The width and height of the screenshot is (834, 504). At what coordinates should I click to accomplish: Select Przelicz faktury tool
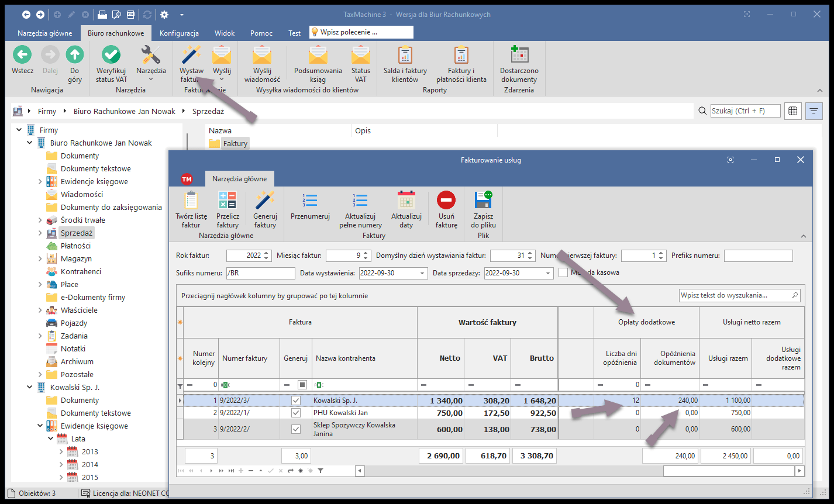pos(228,201)
